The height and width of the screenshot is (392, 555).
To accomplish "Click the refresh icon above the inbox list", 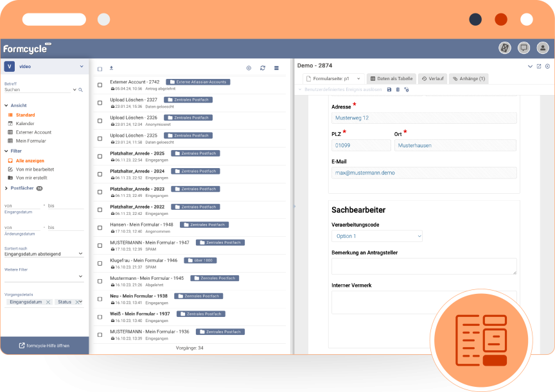I will 263,68.
